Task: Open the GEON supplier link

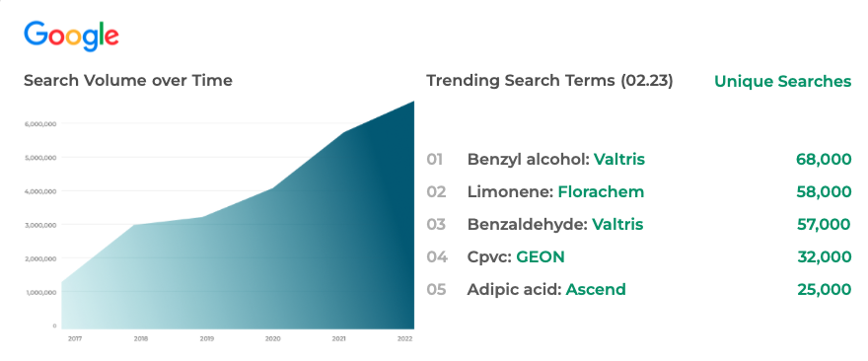Action: coord(541,256)
